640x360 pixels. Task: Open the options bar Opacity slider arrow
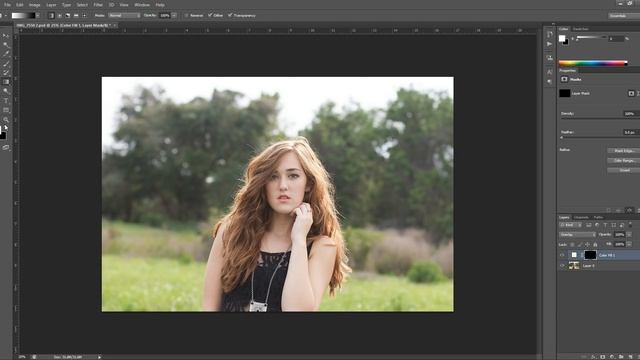point(174,16)
